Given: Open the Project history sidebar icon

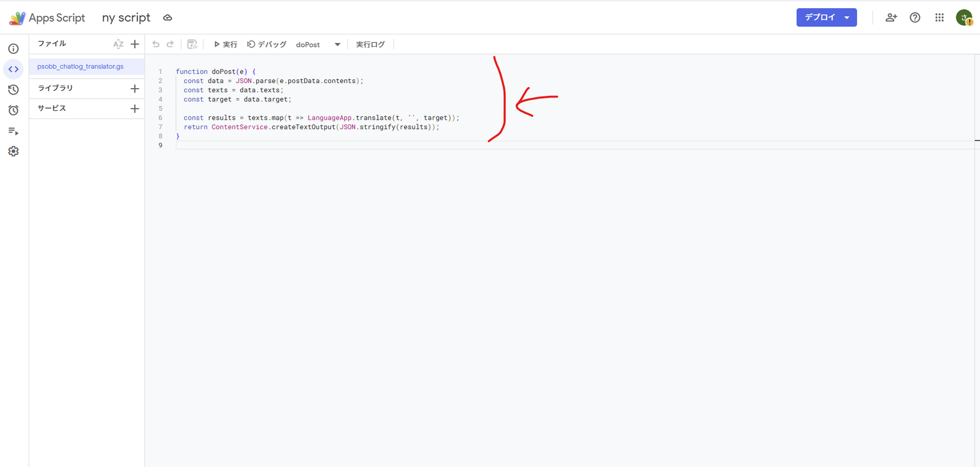Looking at the screenshot, I should pyautogui.click(x=13, y=90).
